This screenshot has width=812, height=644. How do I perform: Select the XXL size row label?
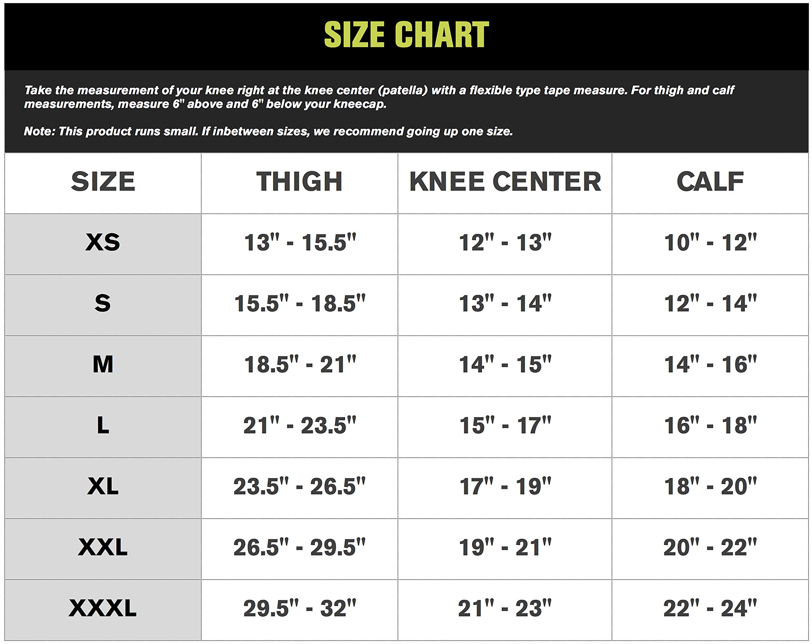coord(103,547)
